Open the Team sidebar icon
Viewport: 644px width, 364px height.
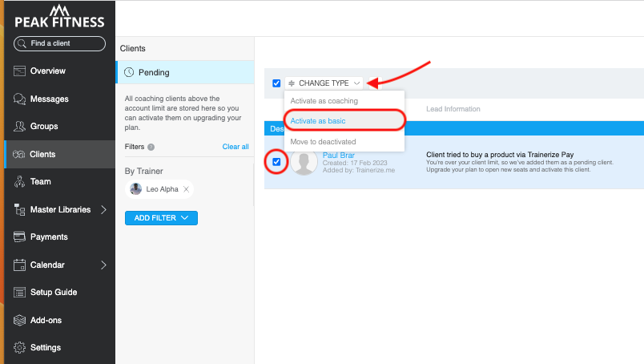click(20, 182)
